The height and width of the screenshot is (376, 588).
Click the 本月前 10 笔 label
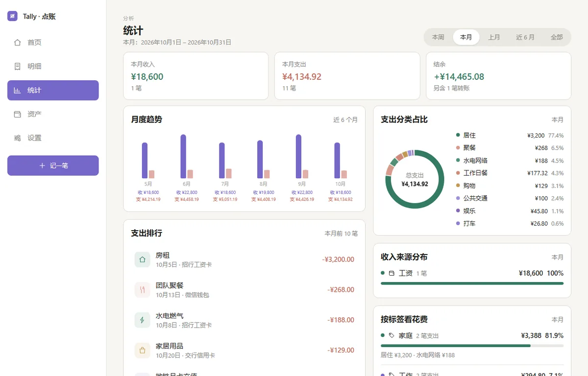pyautogui.click(x=341, y=234)
